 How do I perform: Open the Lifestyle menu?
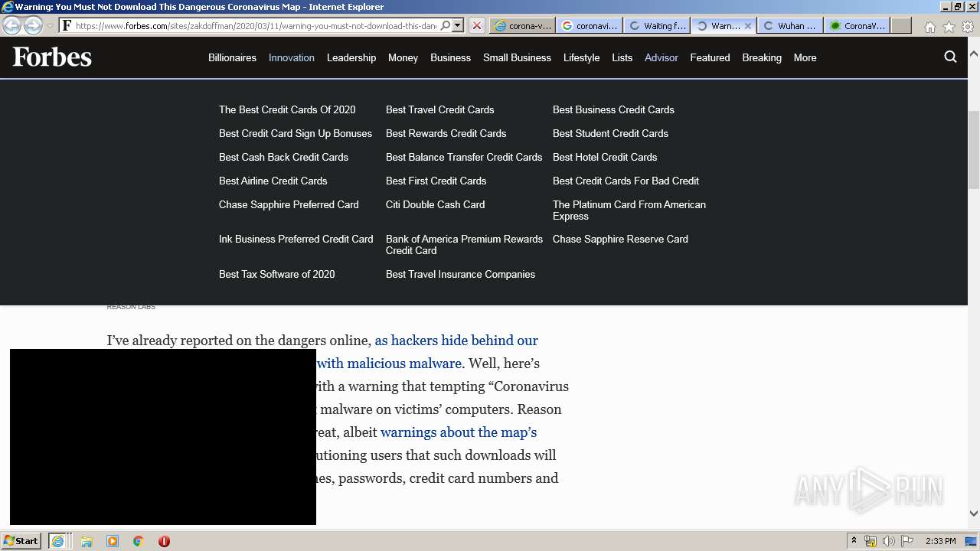(x=582, y=57)
